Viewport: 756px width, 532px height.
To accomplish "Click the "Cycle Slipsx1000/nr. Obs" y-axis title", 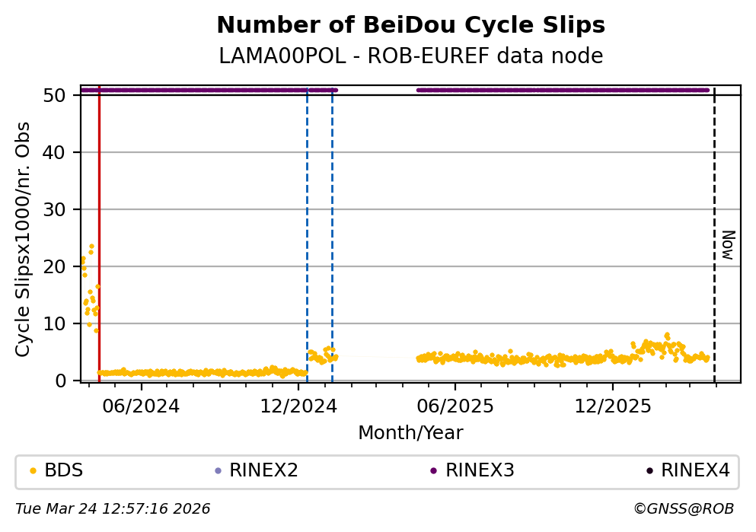I will [24, 239].
